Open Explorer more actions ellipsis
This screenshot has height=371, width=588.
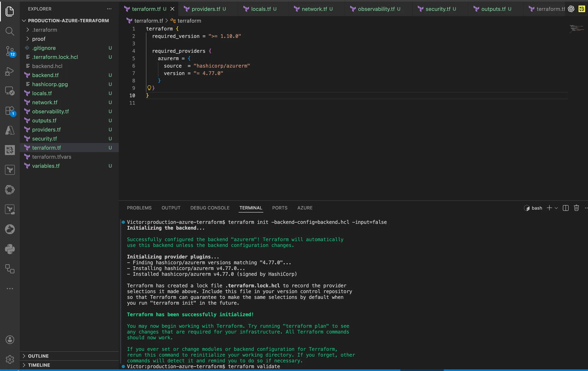109,9
